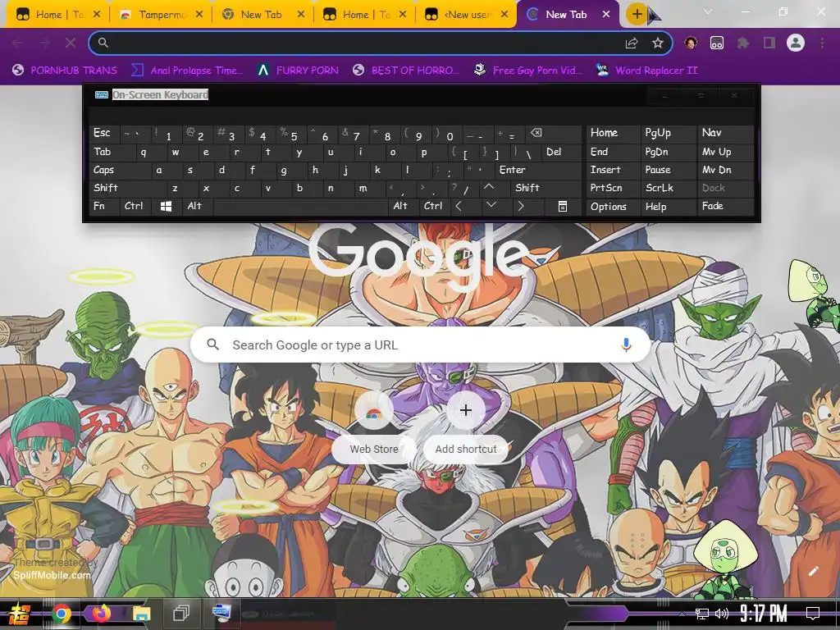Open File Explorer from the taskbar
Screen dimensions: 840x630
(x=141, y=614)
